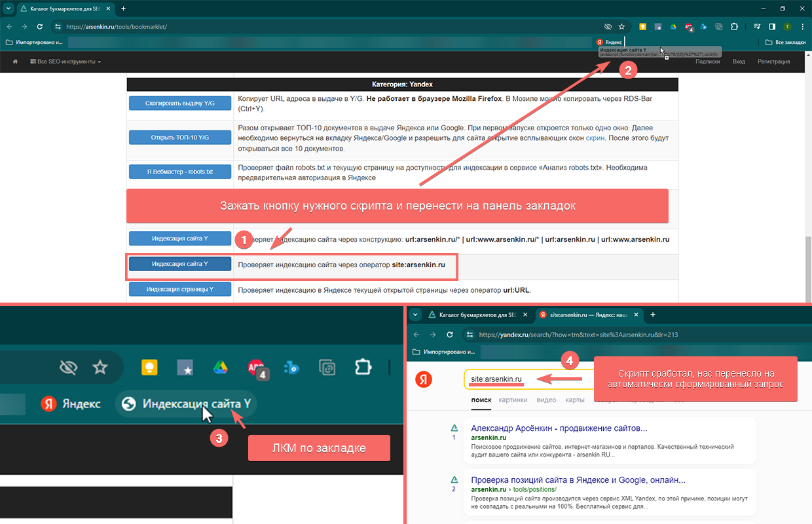This screenshot has height=524, width=812.
Task: Toggle Chrome side panel icon in the arsenkin.ru window
Action: [x=772, y=27]
